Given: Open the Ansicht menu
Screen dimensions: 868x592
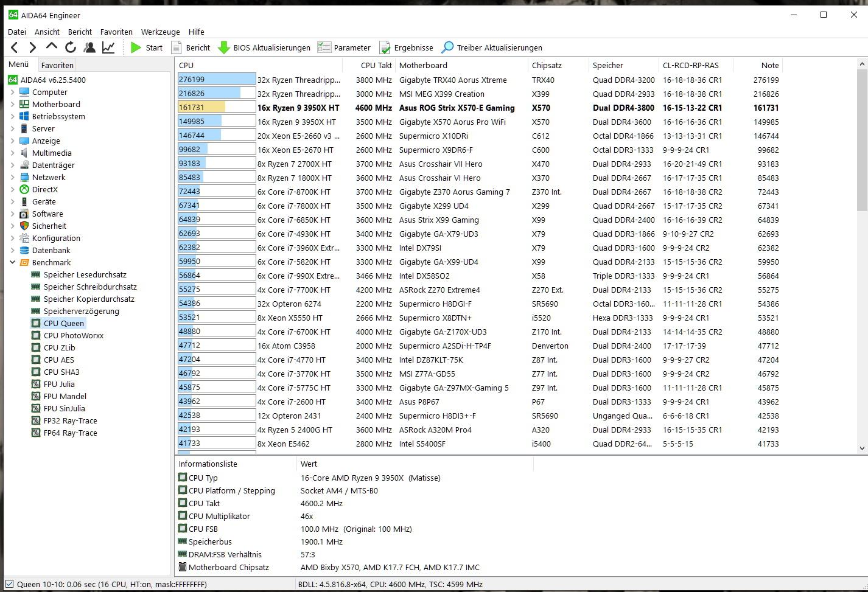Looking at the screenshot, I should click(47, 32).
